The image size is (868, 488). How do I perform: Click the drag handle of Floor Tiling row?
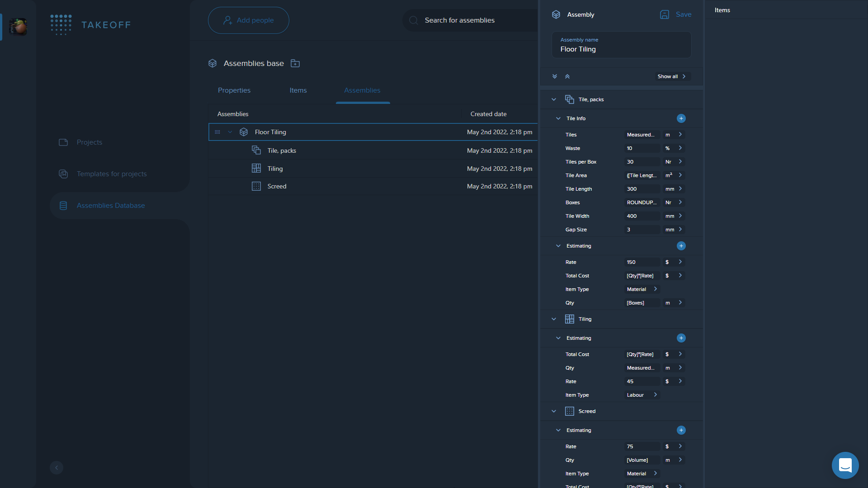(x=217, y=132)
